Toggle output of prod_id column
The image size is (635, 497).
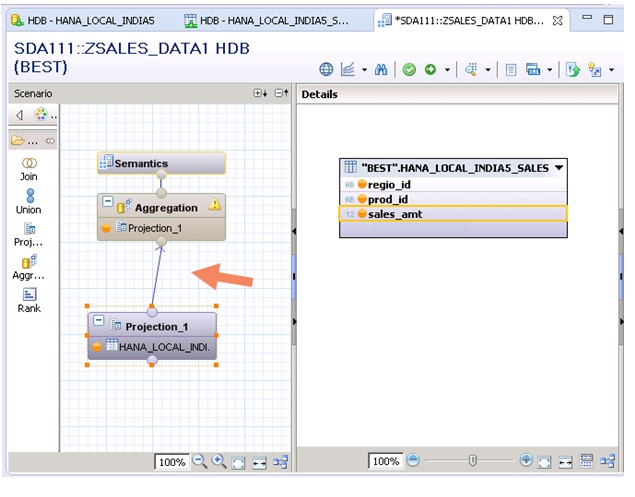[x=362, y=199]
